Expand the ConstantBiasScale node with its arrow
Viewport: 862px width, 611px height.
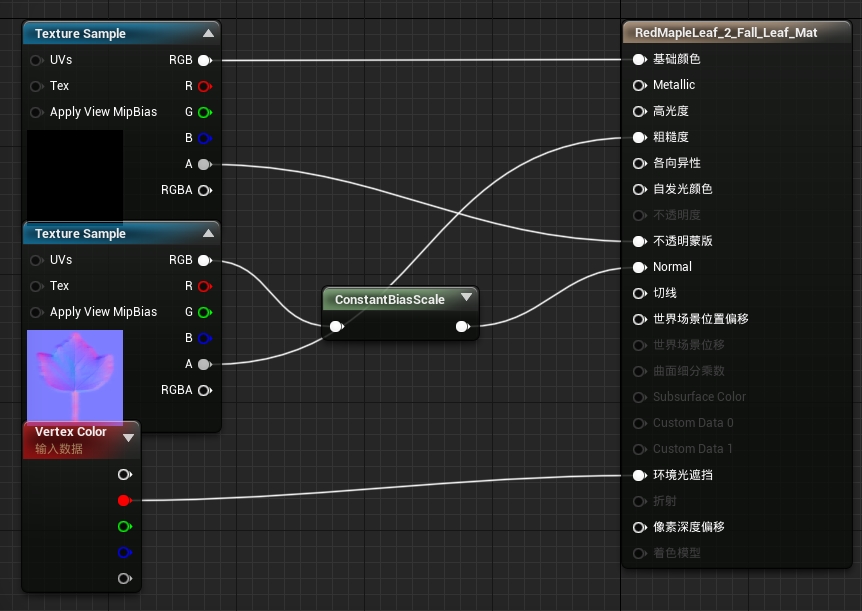point(467,298)
